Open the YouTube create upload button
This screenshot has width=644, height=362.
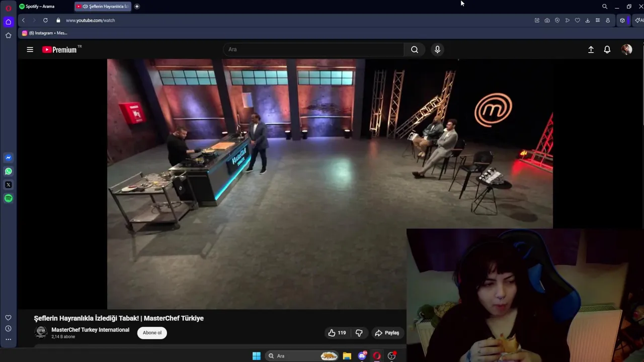coord(591,49)
